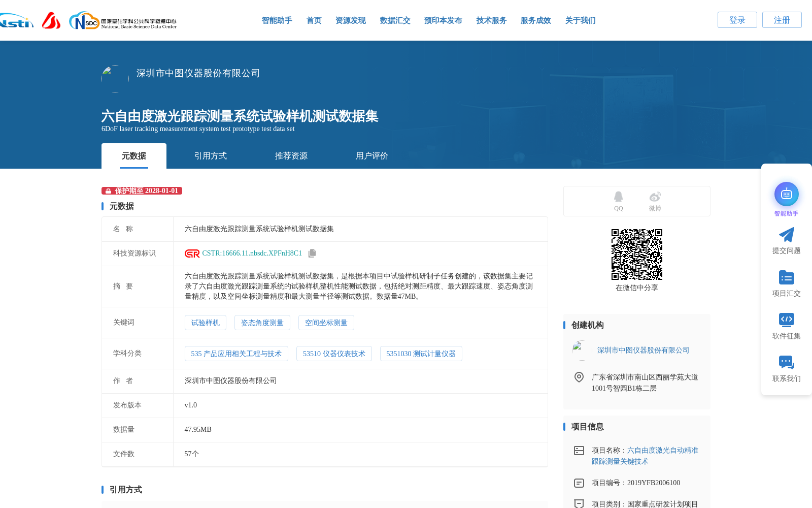Screen dimensions: 812x508
Task: Click the address text 广东省深圳市南山区西丽学苑大道
Action: coord(645,377)
